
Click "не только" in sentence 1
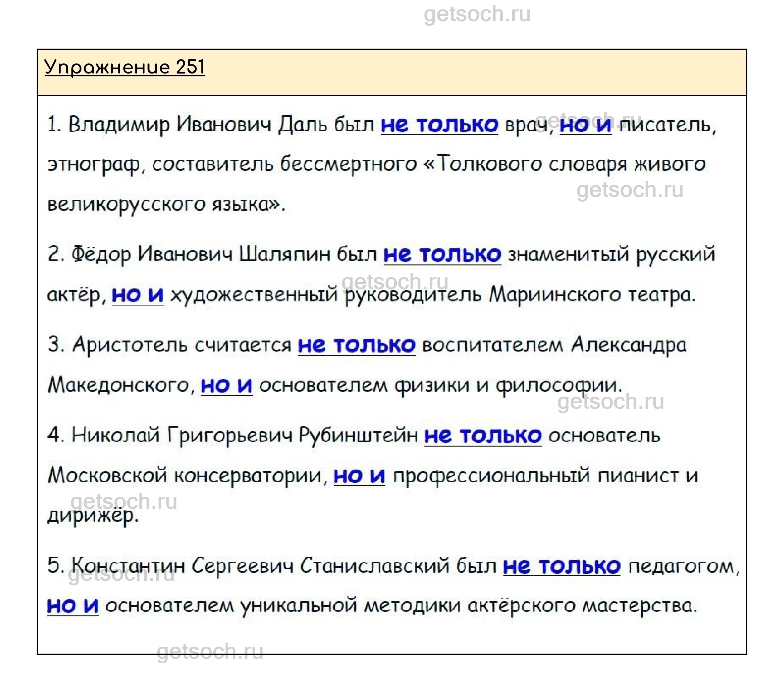[440, 125]
